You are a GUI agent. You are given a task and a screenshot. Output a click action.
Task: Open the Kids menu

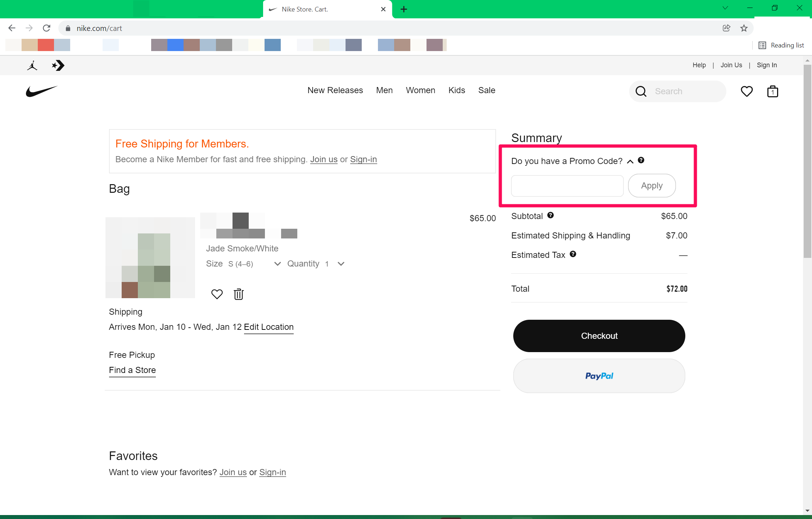tap(457, 90)
